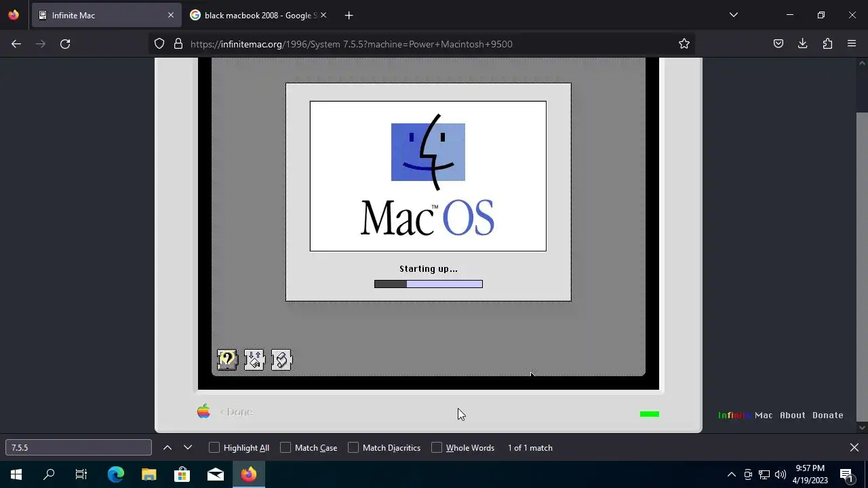The height and width of the screenshot is (488, 868).
Task: Open tracking protection shield panel
Action: [159, 43]
